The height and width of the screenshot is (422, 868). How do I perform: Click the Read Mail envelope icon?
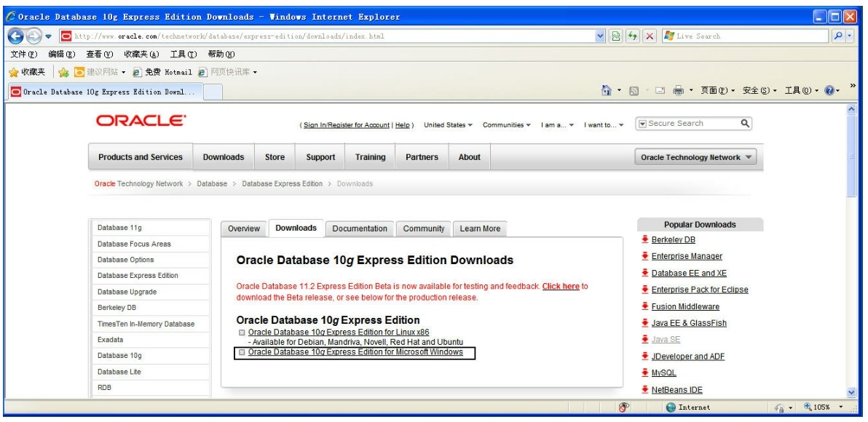[660, 91]
